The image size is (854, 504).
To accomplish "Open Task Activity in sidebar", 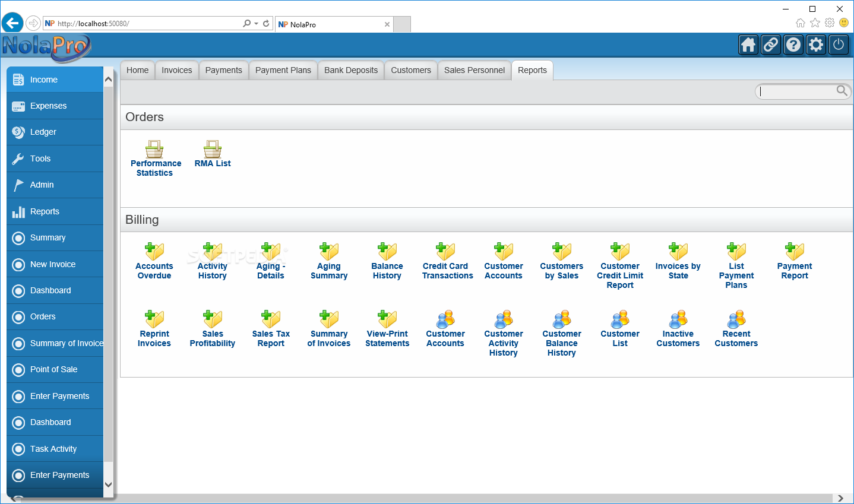I will pos(55,449).
